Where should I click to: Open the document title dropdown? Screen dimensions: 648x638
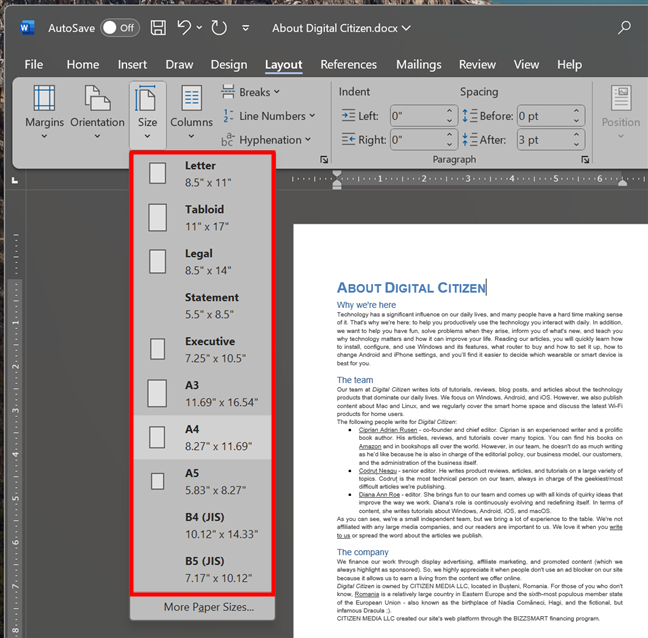406,28
